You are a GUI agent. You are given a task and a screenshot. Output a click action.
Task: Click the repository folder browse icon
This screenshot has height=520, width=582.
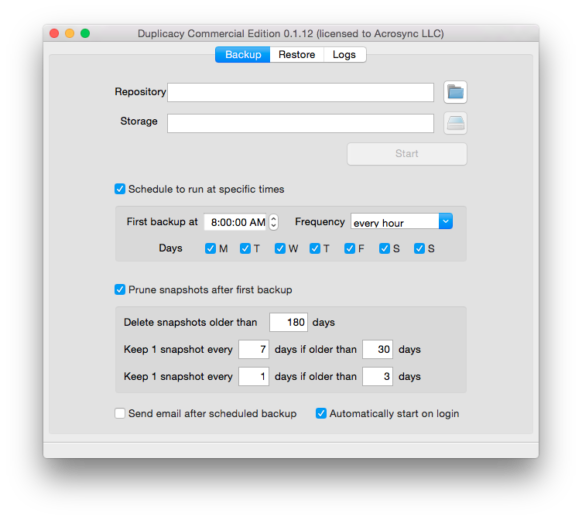pyautogui.click(x=455, y=92)
